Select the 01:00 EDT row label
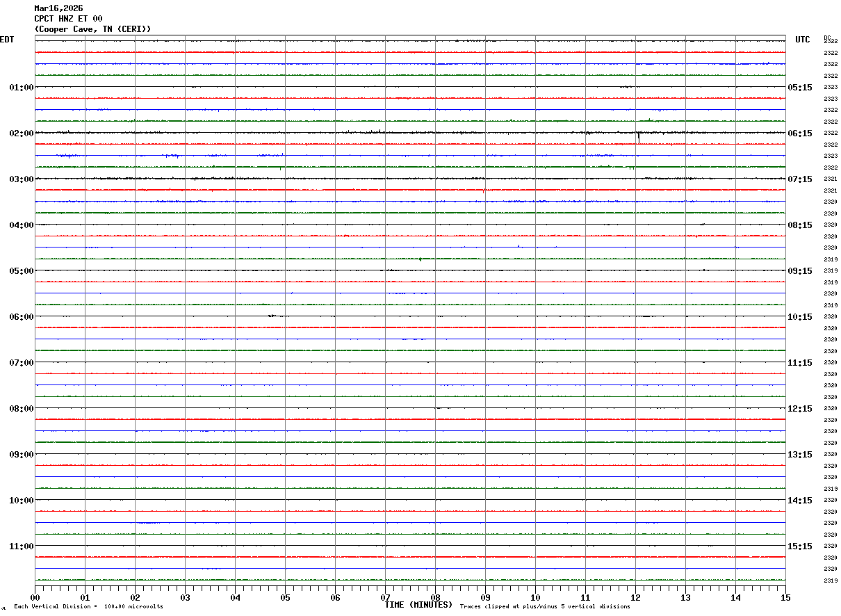Screen dimensions: 841x616 pos(22,88)
